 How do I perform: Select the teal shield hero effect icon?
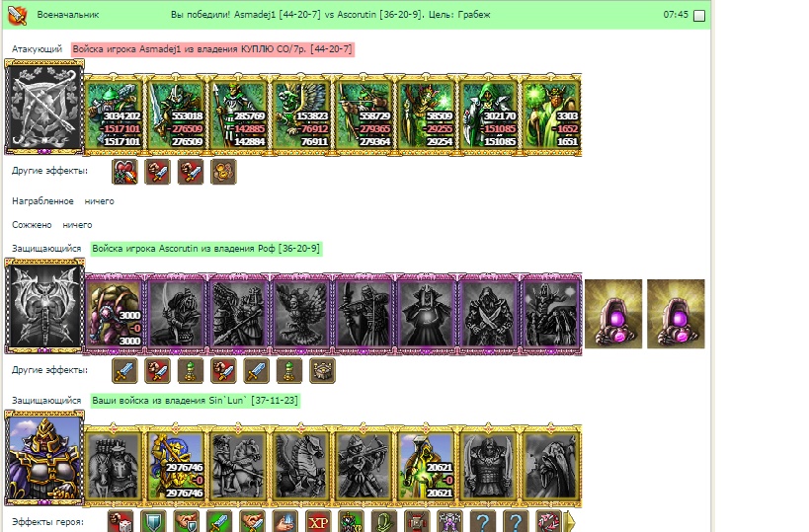coord(154,522)
